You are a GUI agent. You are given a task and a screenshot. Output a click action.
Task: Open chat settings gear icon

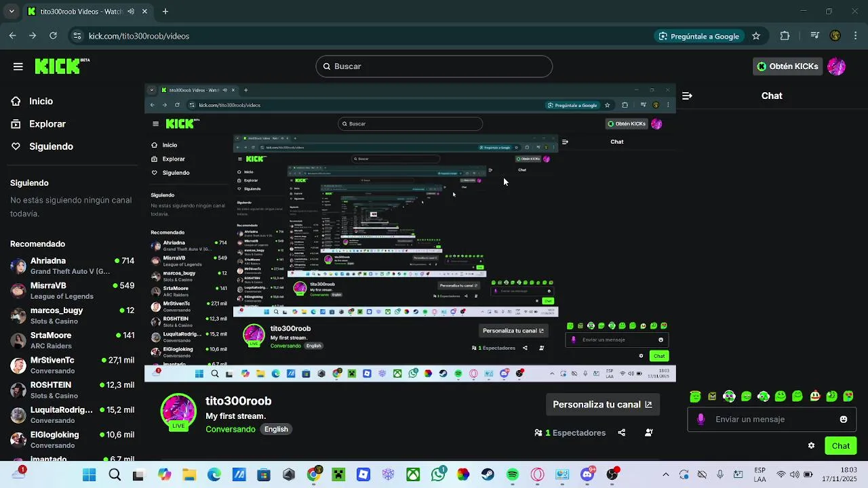[811, 446]
